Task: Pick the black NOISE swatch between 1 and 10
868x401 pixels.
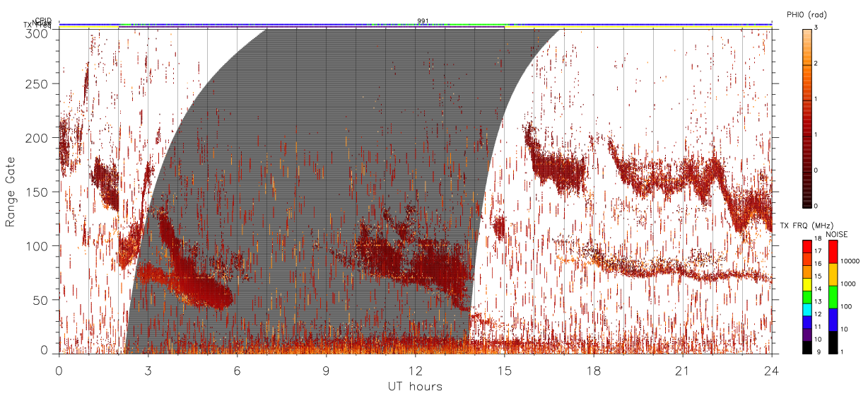Action: pyautogui.click(x=832, y=342)
